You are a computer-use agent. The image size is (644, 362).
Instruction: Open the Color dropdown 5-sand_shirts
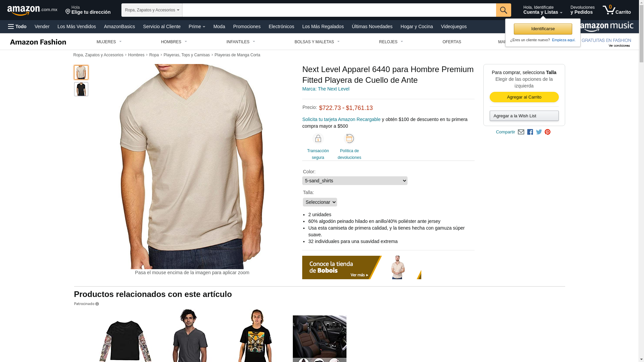click(x=355, y=181)
